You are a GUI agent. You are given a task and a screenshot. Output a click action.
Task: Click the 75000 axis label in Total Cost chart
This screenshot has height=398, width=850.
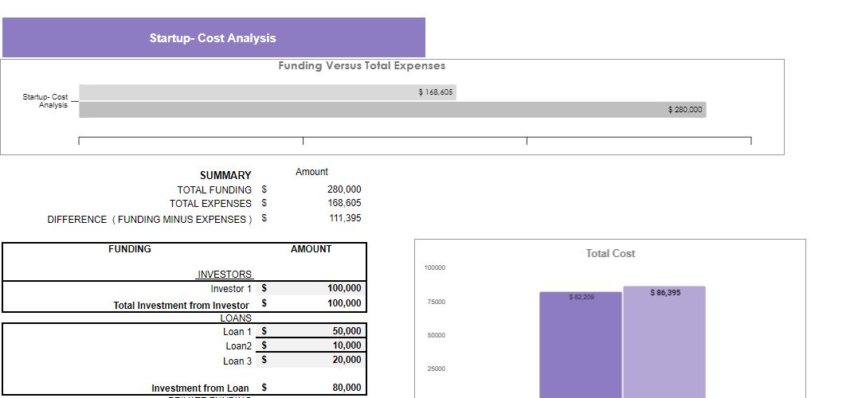(x=436, y=302)
